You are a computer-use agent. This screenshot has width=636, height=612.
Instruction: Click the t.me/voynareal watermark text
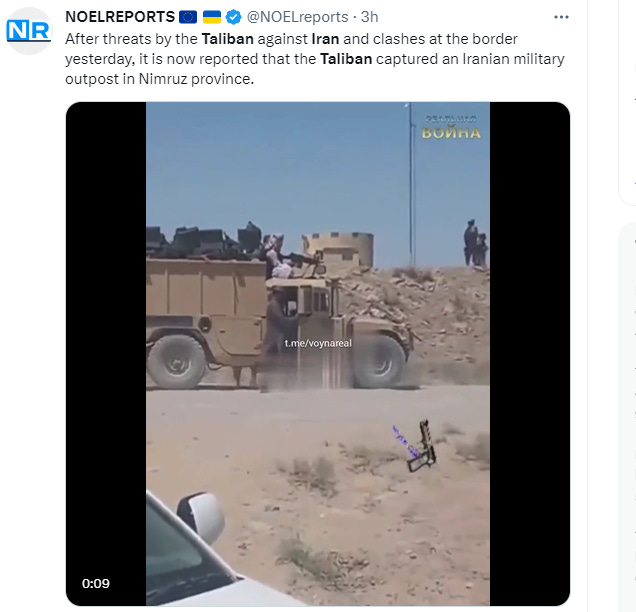[x=318, y=343]
